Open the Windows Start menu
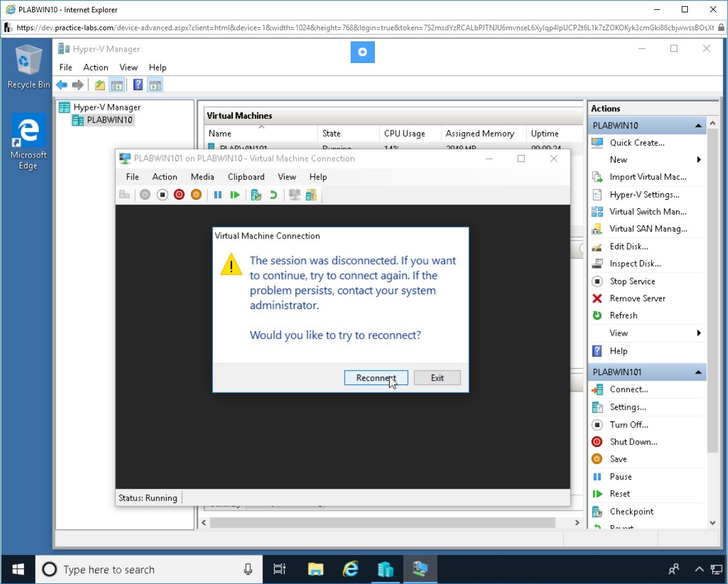 [18, 569]
